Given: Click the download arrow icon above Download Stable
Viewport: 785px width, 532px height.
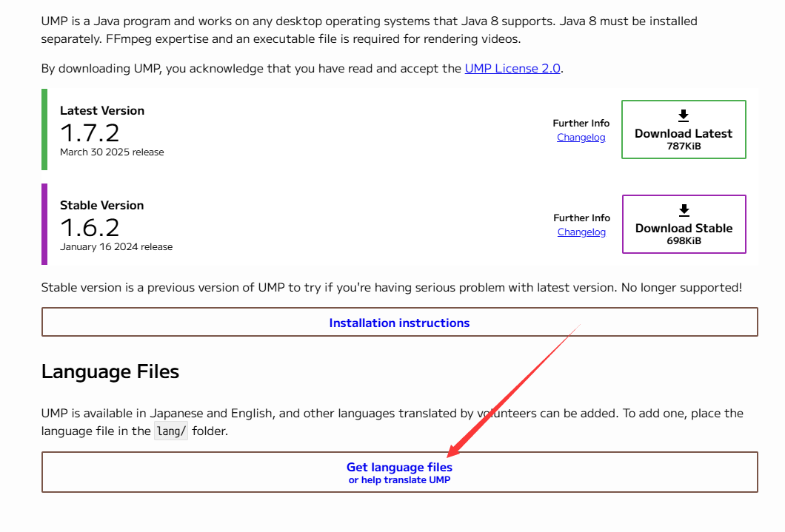Looking at the screenshot, I should [x=684, y=210].
